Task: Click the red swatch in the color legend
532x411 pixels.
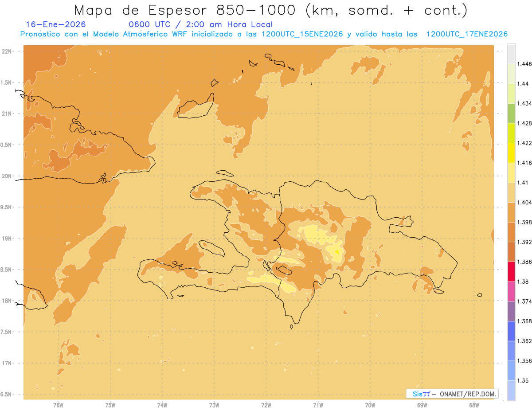Action: click(x=511, y=271)
